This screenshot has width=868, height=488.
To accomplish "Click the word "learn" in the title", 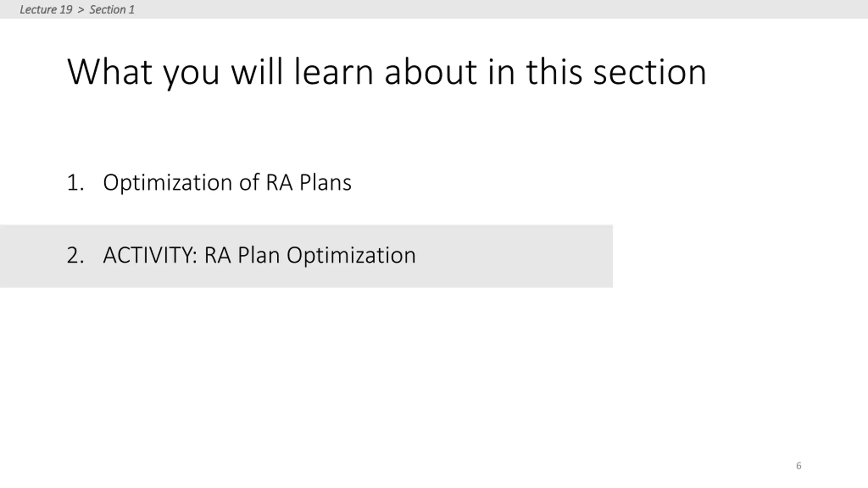I will pos(334,72).
